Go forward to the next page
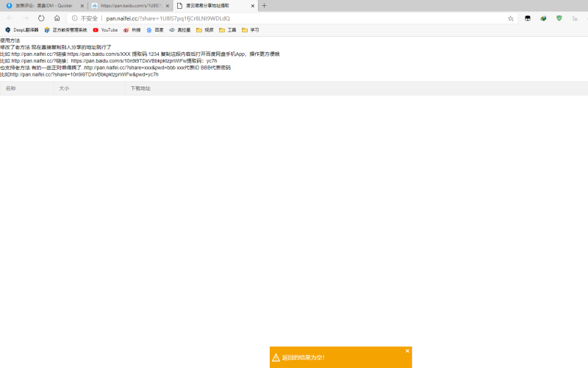This screenshot has width=588, height=368. (26, 18)
